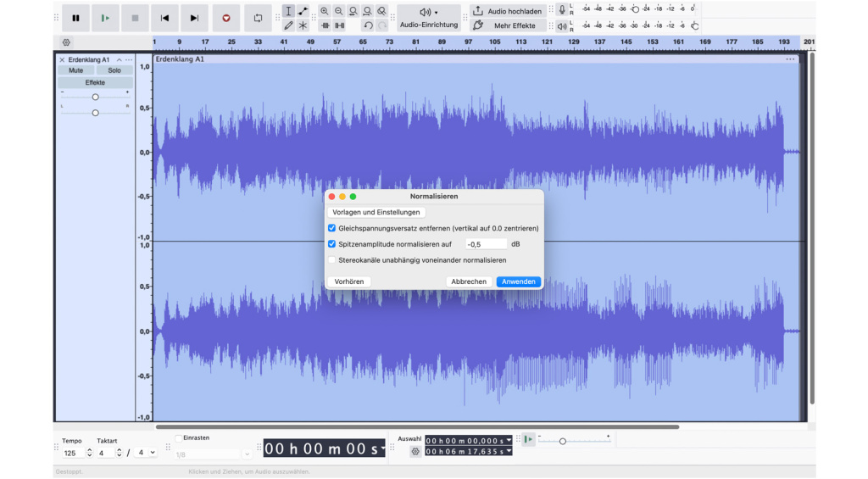Start playback with the green Play button
The width and height of the screenshot is (868, 479).
tap(105, 19)
